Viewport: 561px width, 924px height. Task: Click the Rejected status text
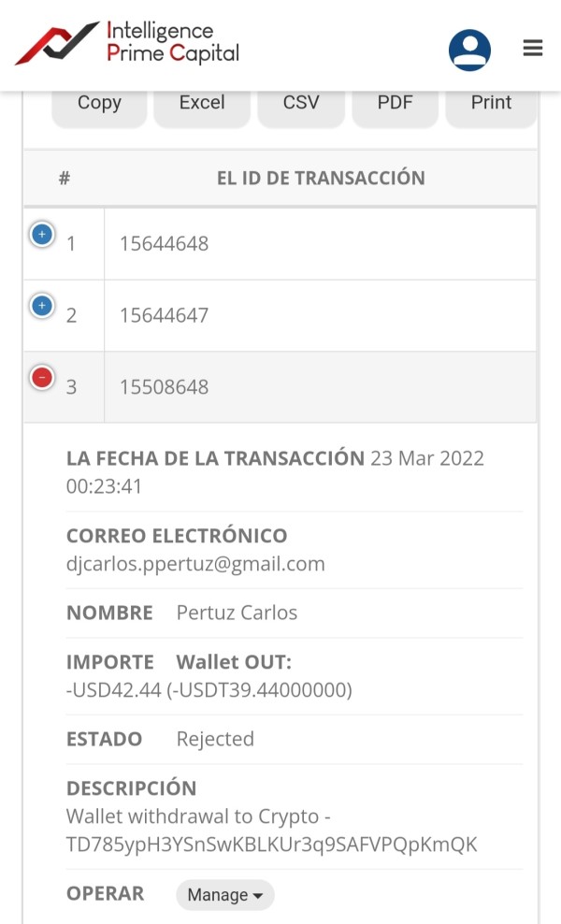(215, 739)
